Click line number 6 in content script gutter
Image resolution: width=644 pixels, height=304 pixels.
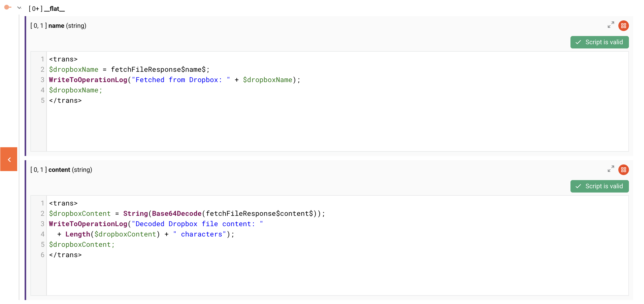coord(42,255)
